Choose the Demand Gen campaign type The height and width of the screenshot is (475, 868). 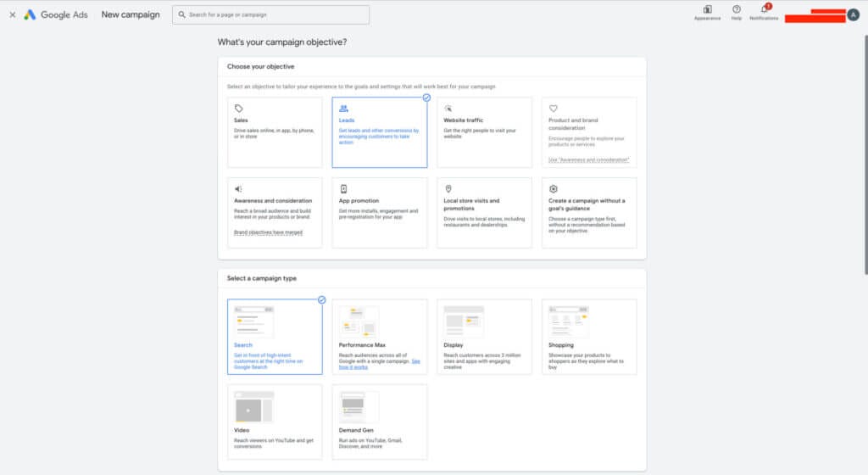[380, 422]
